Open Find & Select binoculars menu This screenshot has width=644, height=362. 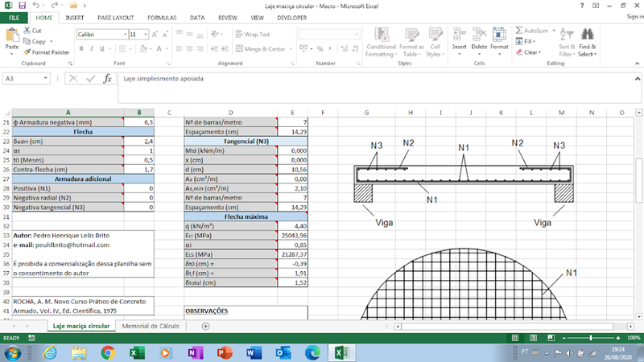(588, 43)
